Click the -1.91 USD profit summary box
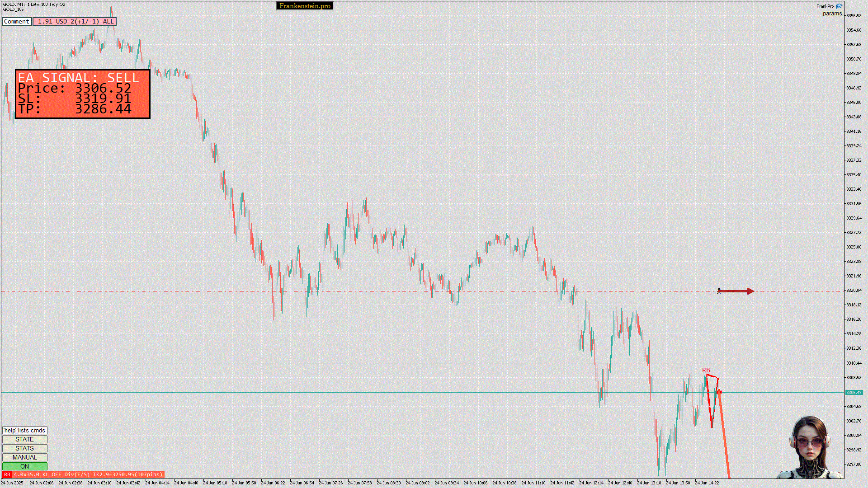 click(x=75, y=21)
